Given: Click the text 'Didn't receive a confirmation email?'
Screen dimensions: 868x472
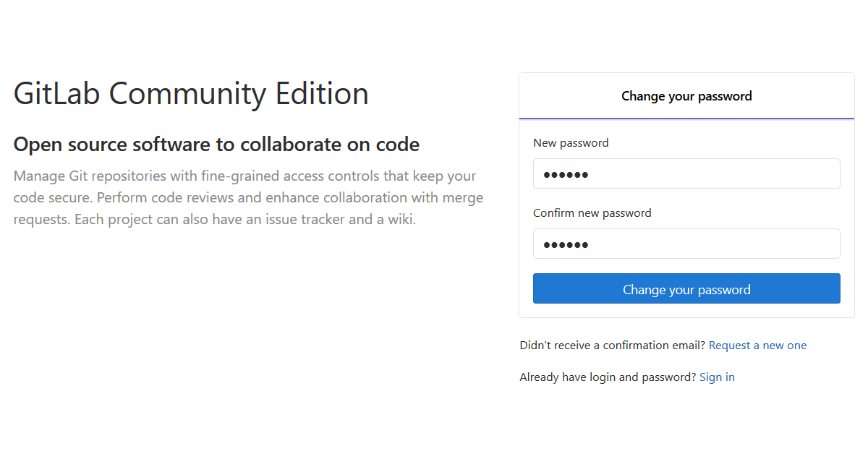Looking at the screenshot, I should tap(612, 346).
